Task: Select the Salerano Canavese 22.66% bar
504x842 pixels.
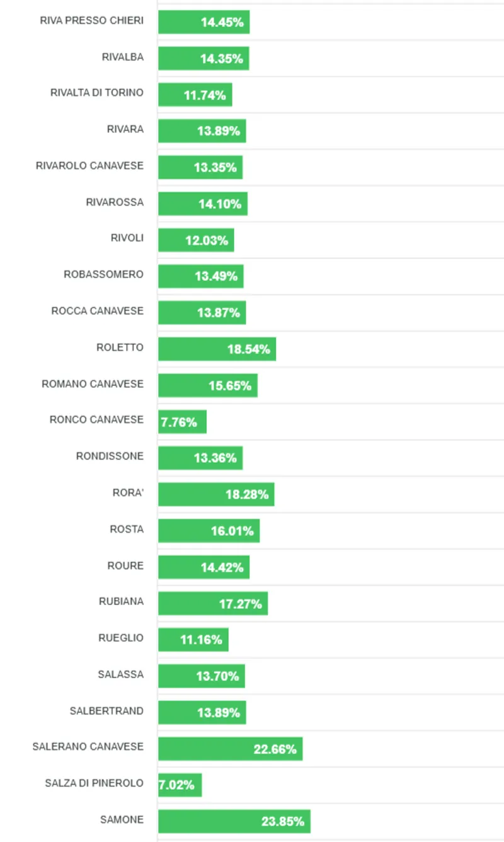Action: pos(230,749)
